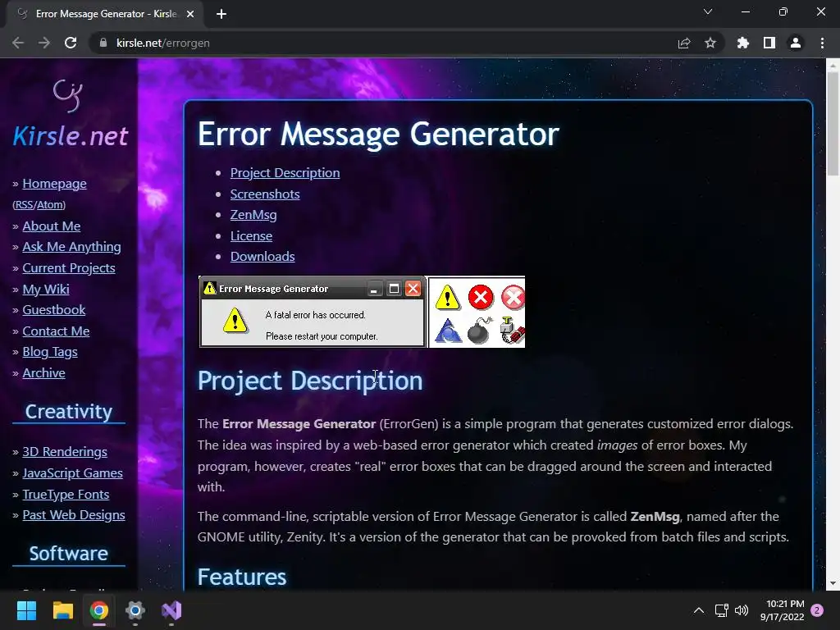Click the Project Description heading

click(310, 381)
